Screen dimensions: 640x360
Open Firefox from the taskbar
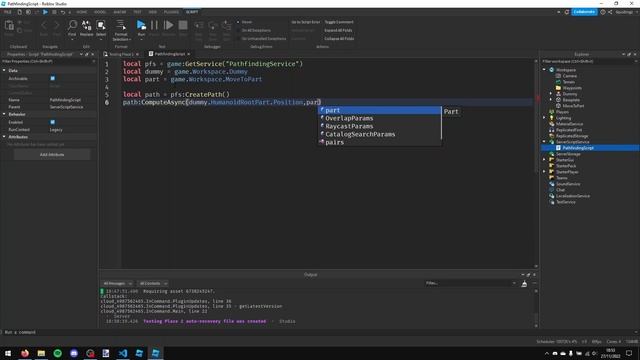25,353
